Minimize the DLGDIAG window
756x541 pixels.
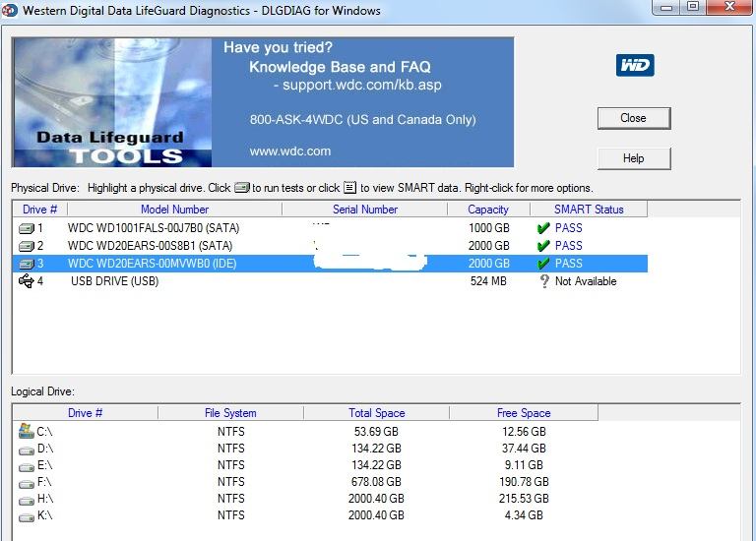point(666,8)
